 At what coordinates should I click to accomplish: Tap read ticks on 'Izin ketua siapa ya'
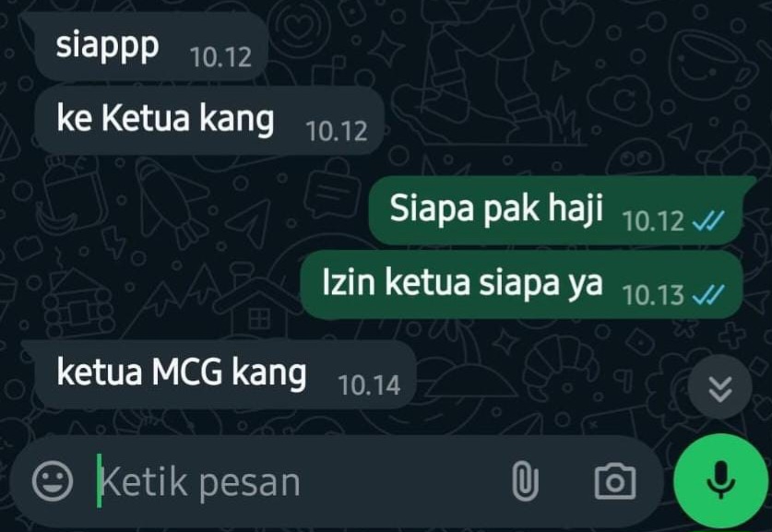[708, 295]
